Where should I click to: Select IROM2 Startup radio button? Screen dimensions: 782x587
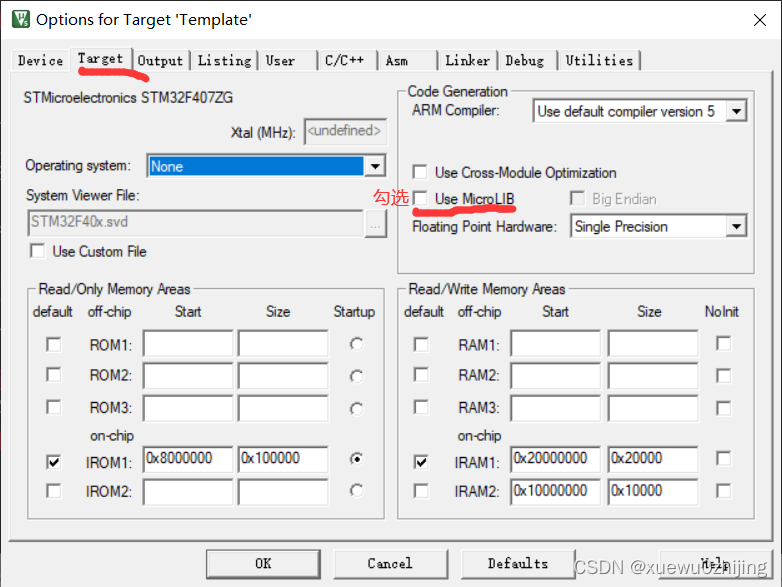pyautogui.click(x=356, y=491)
